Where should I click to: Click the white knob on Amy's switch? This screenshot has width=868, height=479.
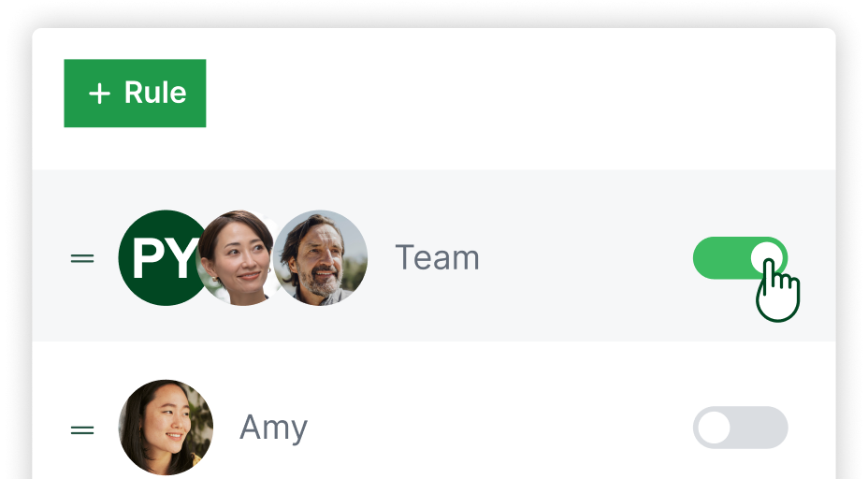[x=714, y=428]
